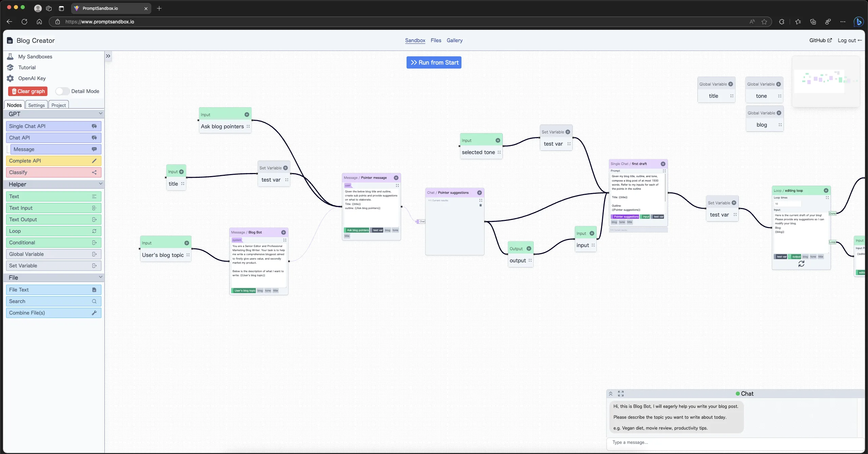Click plus icon on Ask blog pointers input node
868x454 pixels.
coord(247,115)
